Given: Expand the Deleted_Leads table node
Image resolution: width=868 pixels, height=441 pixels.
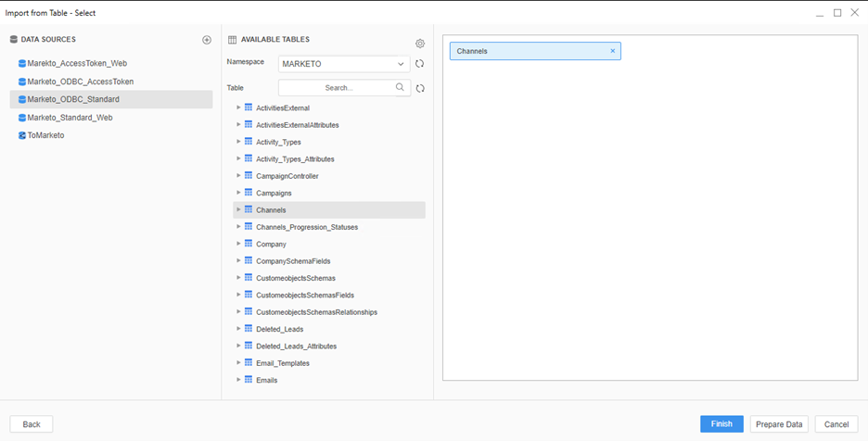Looking at the screenshot, I should point(238,328).
